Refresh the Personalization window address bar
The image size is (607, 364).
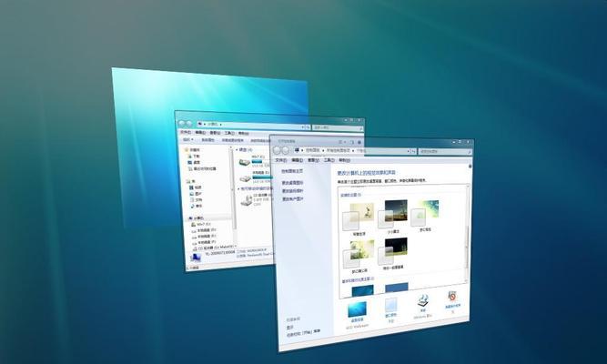tap(413, 151)
